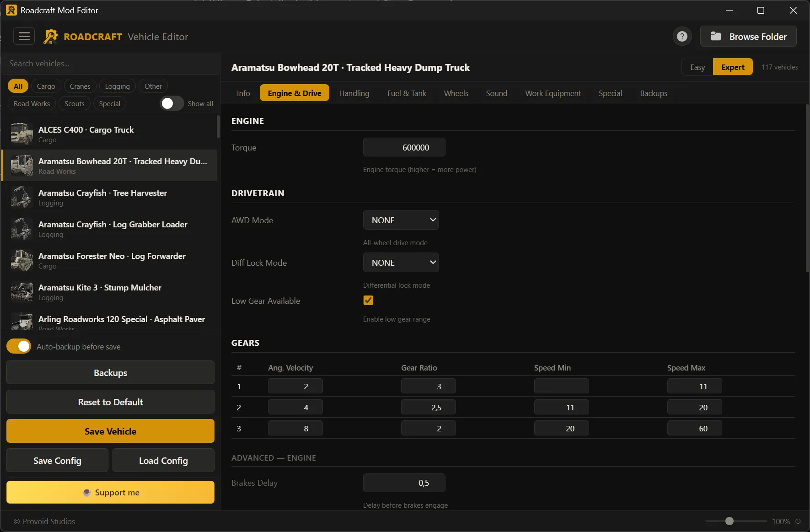The height and width of the screenshot is (532, 810).
Task: Click the Roadcraft logo icon
Action: 50,37
